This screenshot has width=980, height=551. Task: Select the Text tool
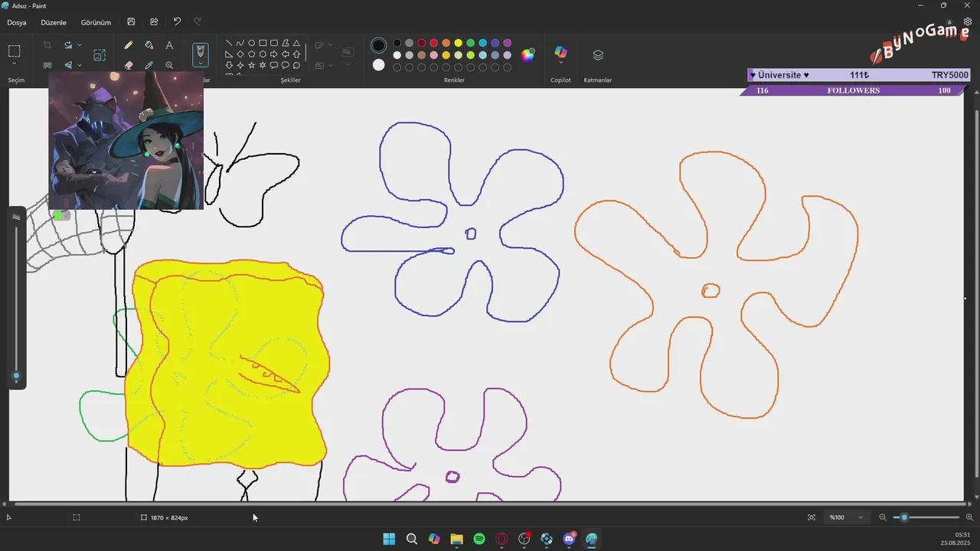[169, 45]
